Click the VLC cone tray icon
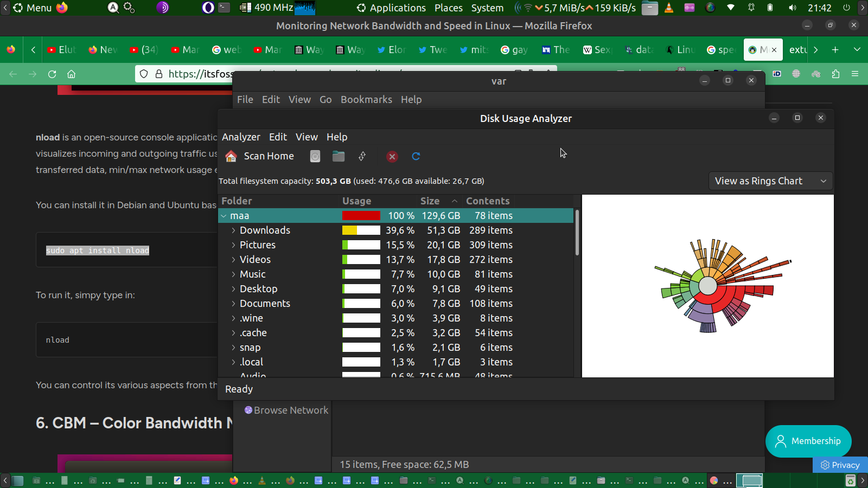868x488 pixels. pos(669,8)
